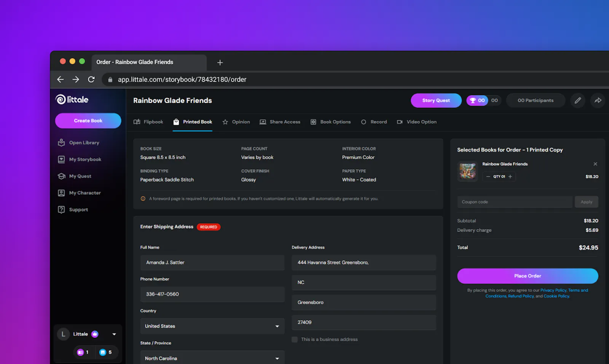Switch to the Flipbook tab
Image resolution: width=609 pixels, height=364 pixels.
point(148,122)
